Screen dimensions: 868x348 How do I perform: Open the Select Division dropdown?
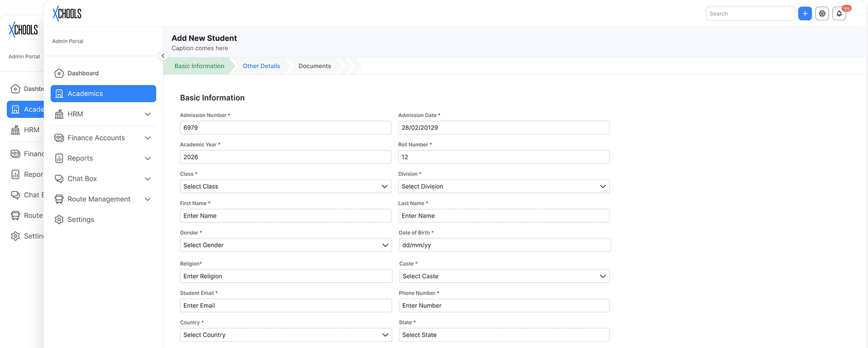504,186
